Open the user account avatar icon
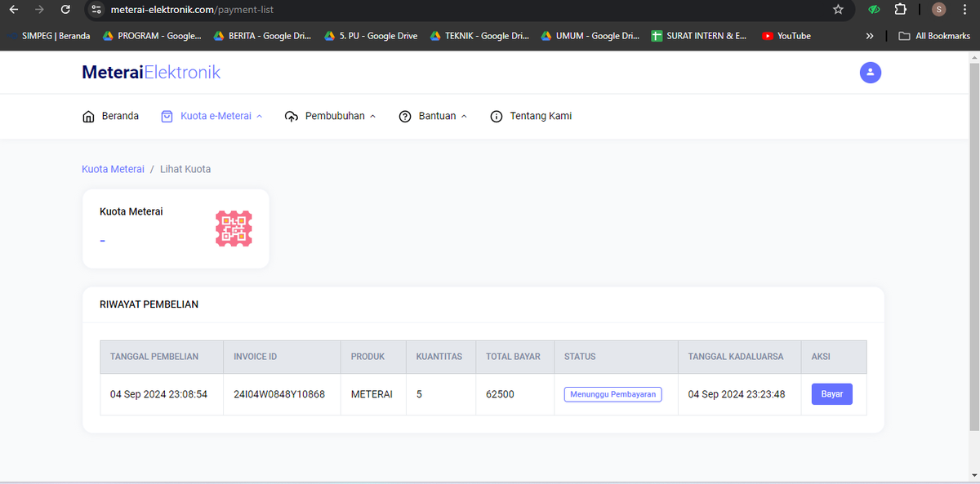The image size is (980, 484). (871, 73)
